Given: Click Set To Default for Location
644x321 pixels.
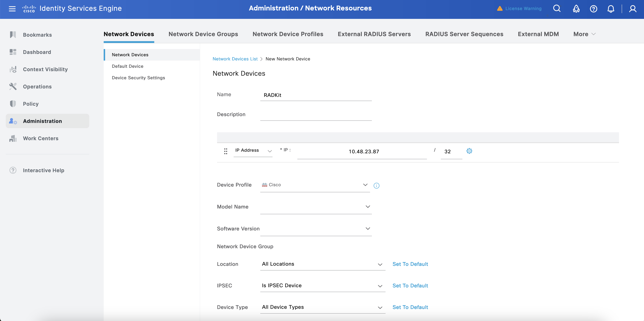Looking at the screenshot, I should pyautogui.click(x=410, y=264).
